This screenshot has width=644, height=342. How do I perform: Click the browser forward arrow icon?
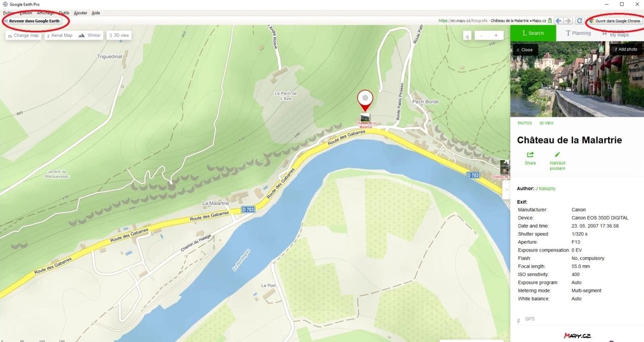(x=568, y=21)
